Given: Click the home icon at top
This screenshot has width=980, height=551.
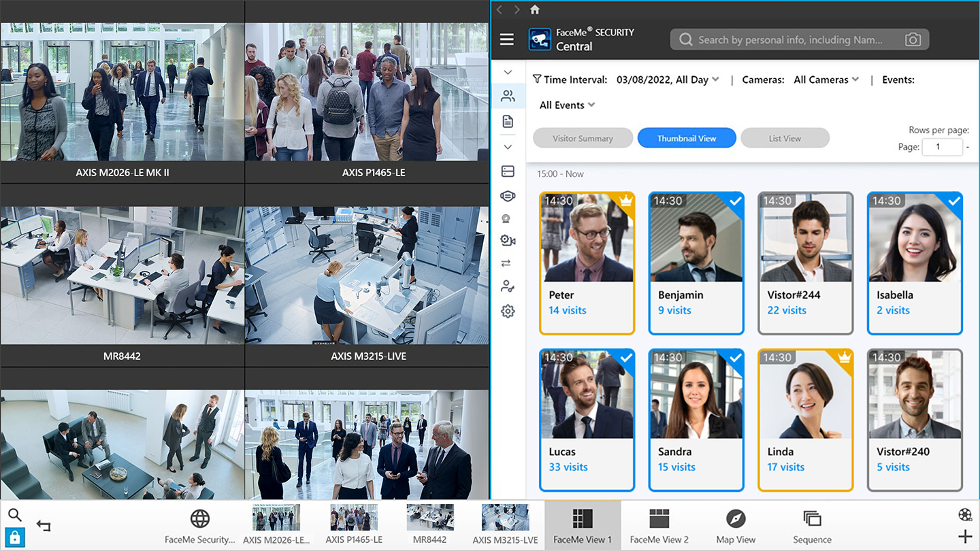Looking at the screenshot, I should [535, 10].
